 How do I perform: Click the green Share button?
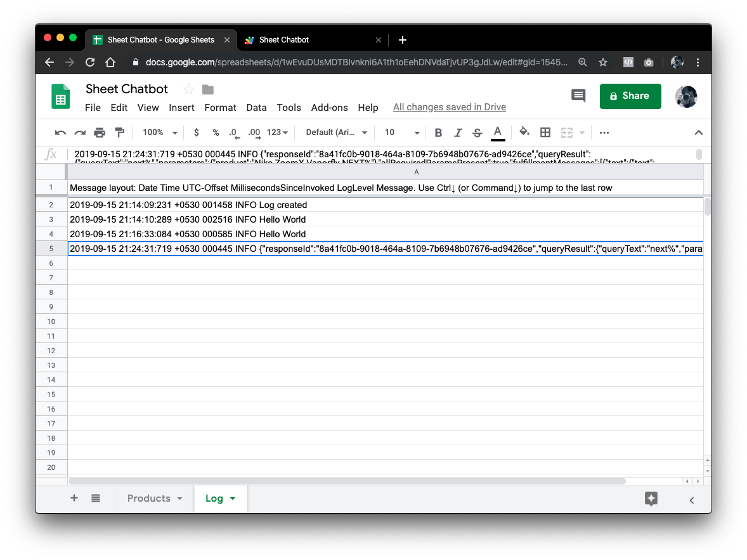pyautogui.click(x=630, y=96)
